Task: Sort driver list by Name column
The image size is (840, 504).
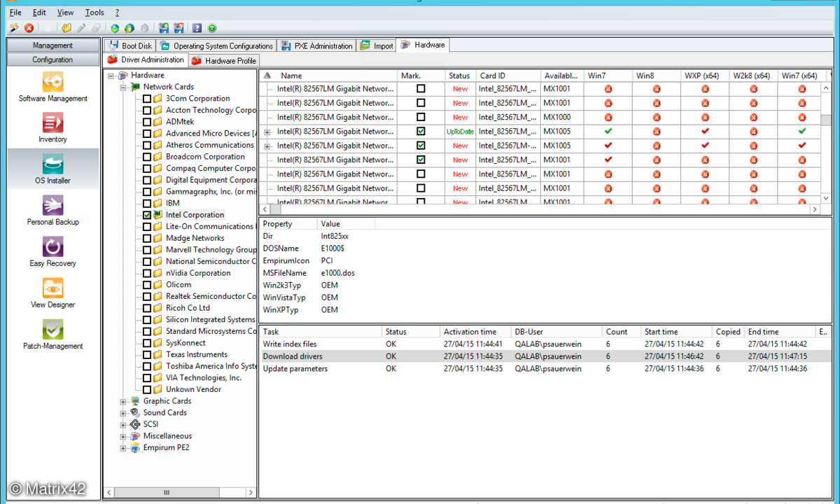Action: (328, 76)
